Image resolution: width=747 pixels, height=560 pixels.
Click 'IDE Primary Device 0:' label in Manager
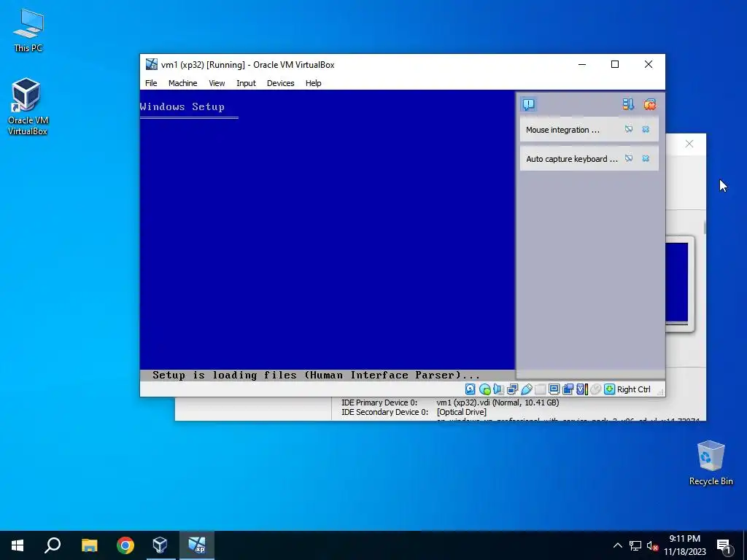(379, 402)
